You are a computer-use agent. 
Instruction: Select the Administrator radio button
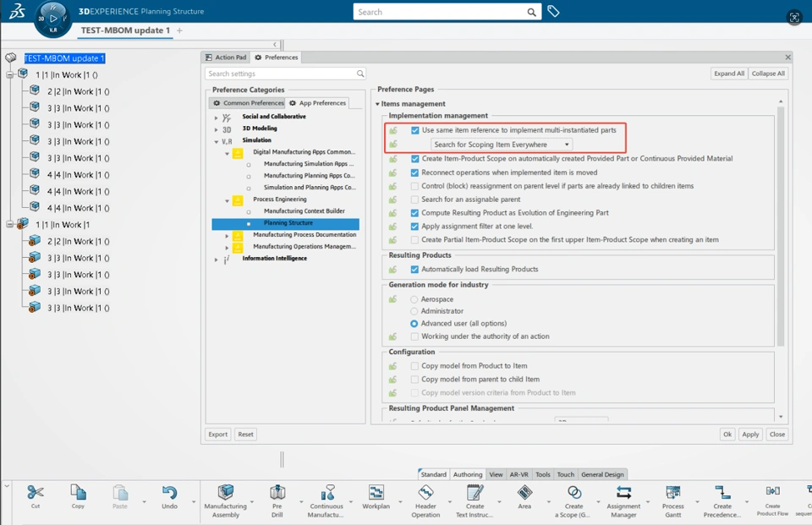pos(414,311)
